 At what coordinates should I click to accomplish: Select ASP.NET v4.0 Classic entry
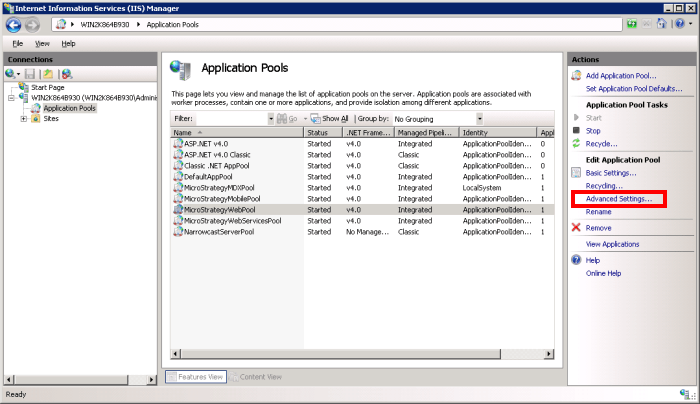coord(217,154)
